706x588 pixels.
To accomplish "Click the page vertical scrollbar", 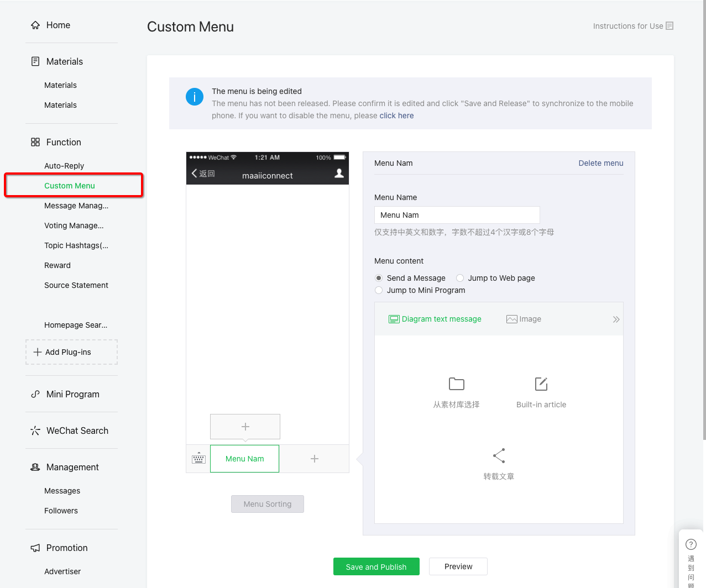I will pyautogui.click(x=704, y=221).
